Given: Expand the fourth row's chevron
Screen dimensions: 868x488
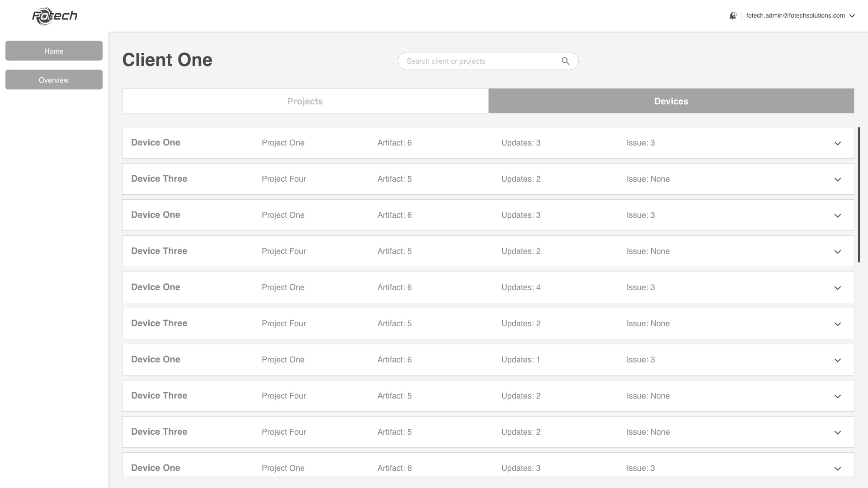Looking at the screenshot, I should (837, 252).
